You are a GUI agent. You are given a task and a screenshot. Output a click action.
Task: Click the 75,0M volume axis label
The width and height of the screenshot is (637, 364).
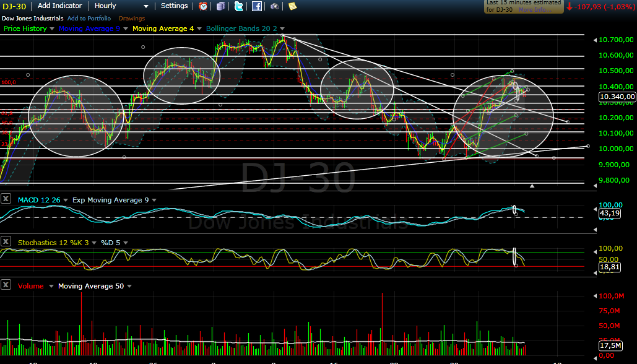[609, 311]
